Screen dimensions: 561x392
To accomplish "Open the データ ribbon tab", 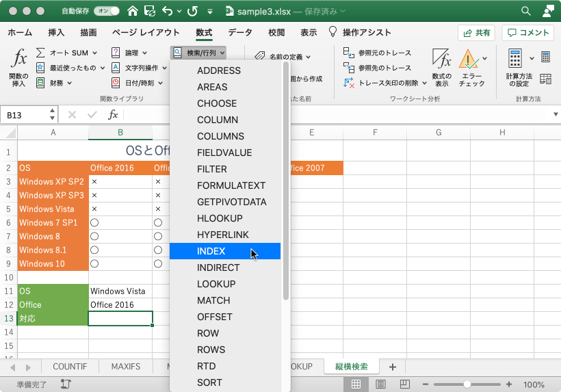I will click(x=240, y=33).
